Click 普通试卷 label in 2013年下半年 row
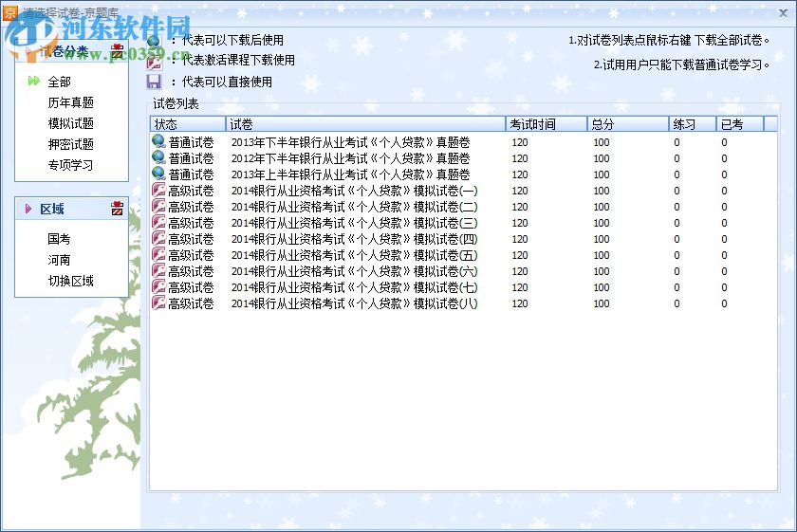This screenshot has height=532, width=797. pos(191,142)
